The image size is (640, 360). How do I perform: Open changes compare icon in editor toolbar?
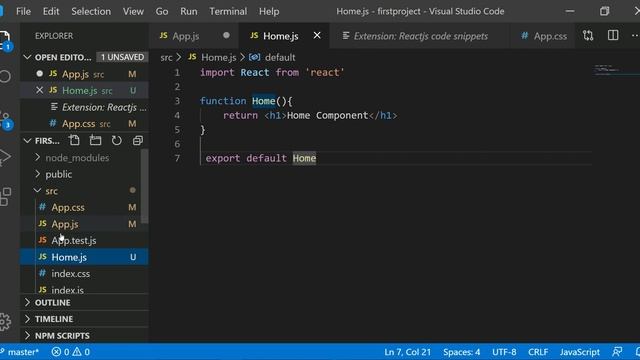tap(588, 36)
